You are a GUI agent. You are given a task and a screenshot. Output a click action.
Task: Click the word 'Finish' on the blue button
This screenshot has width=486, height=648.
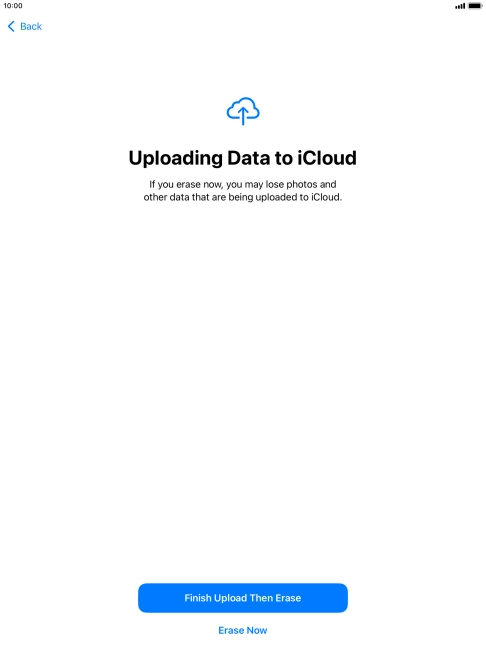pyautogui.click(x=198, y=598)
